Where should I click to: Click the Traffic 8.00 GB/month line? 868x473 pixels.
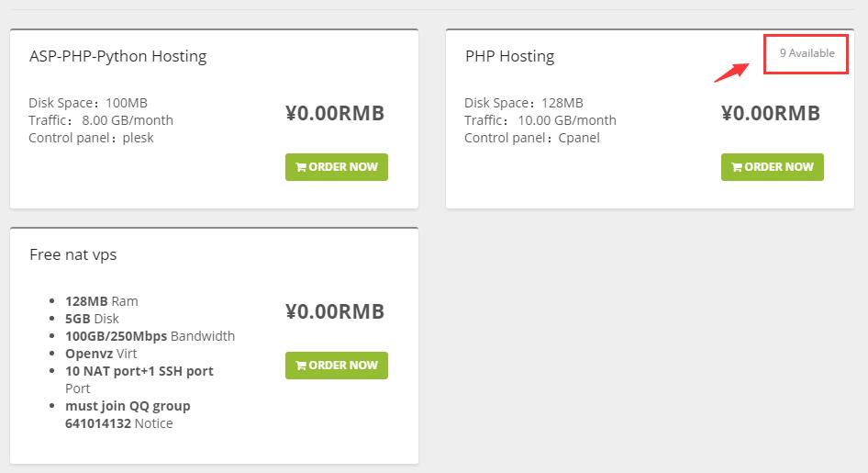tap(101, 120)
